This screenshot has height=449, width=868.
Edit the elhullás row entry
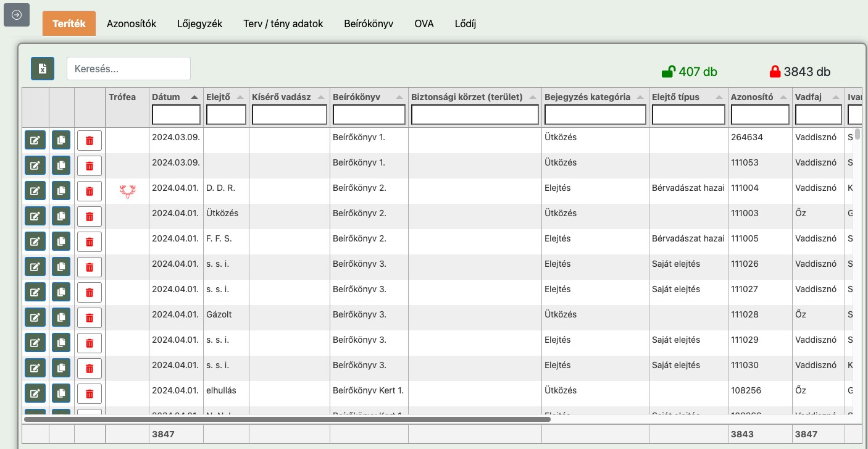[x=35, y=393]
